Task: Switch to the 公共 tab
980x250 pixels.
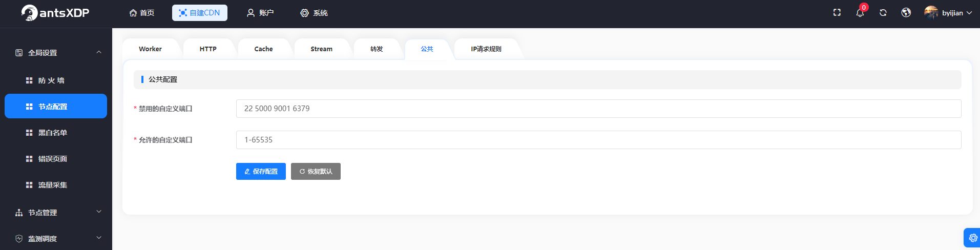Action: (x=427, y=49)
